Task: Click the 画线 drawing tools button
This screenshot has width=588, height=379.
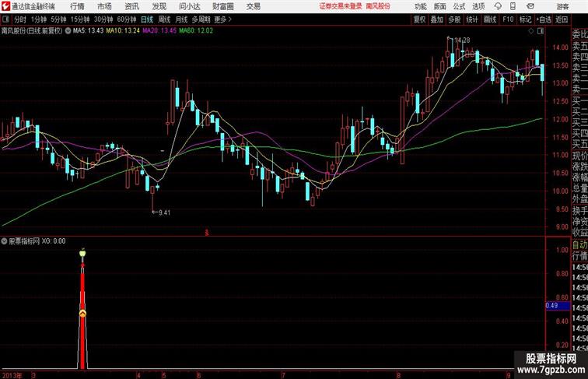Action: point(490,19)
